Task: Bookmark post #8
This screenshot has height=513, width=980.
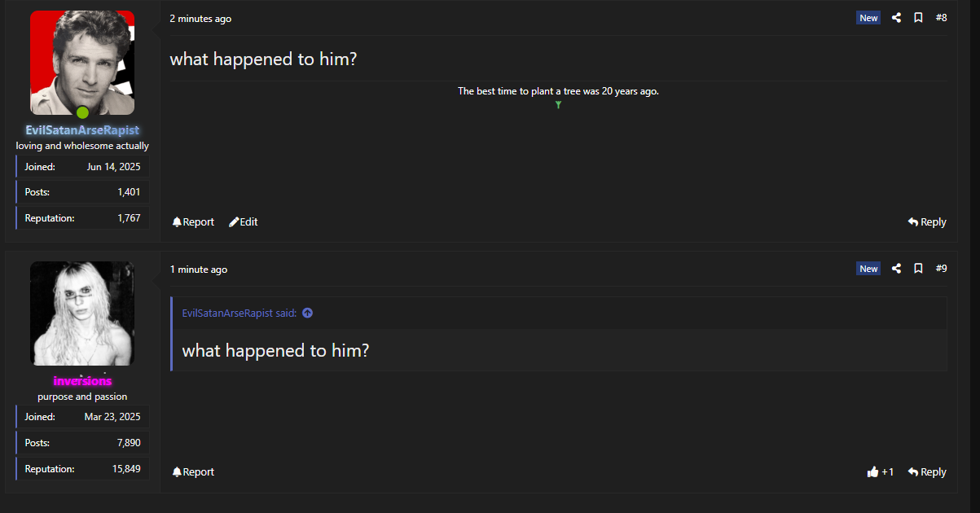Action: tap(918, 18)
